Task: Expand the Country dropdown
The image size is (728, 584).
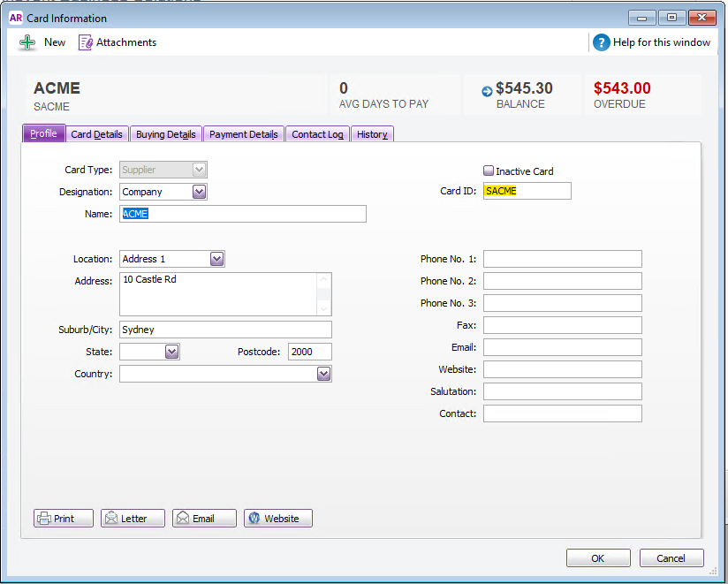Action: coord(323,374)
